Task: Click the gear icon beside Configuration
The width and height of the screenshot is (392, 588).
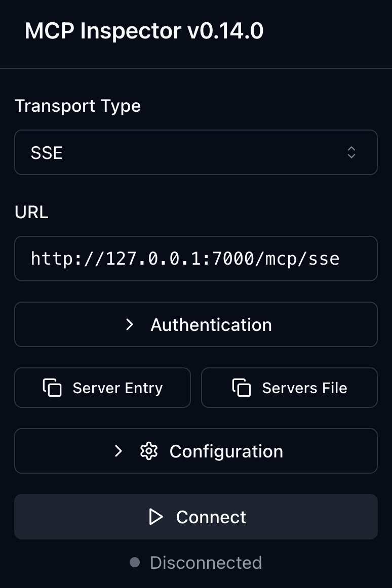Action: (149, 451)
